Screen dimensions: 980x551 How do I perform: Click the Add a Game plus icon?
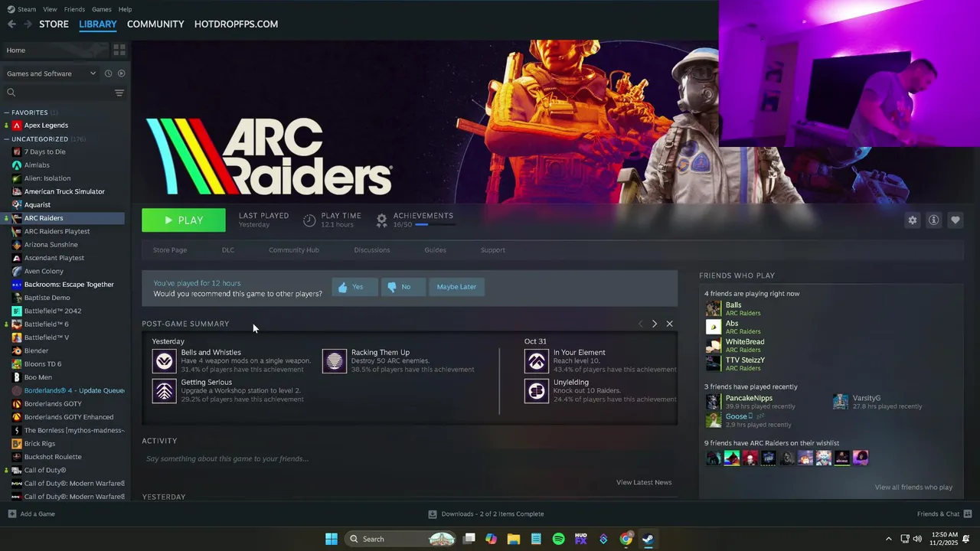point(11,514)
